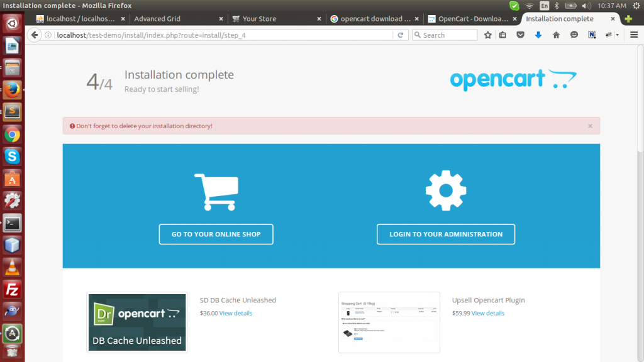The width and height of the screenshot is (644, 362).
Task: Open the Wi-Fi network indicator
Action: pos(530,6)
